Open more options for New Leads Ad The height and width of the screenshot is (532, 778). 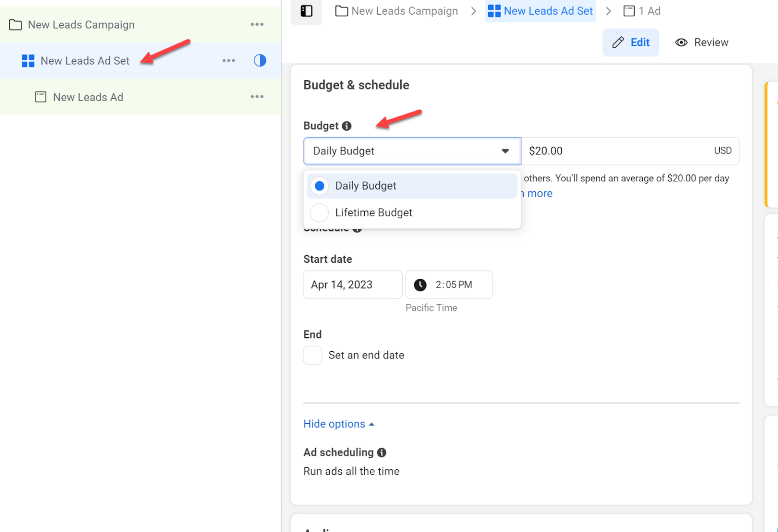pyautogui.click(x=257, y=97)
